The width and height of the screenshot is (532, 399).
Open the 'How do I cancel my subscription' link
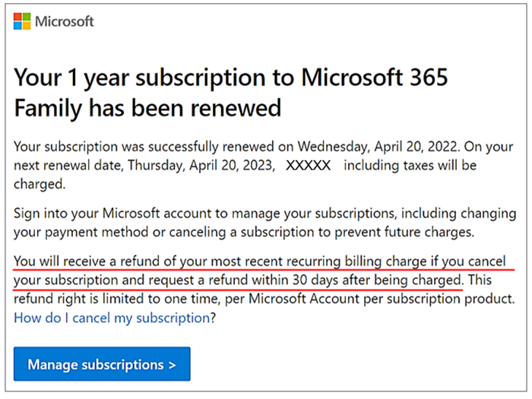point(110,318)
